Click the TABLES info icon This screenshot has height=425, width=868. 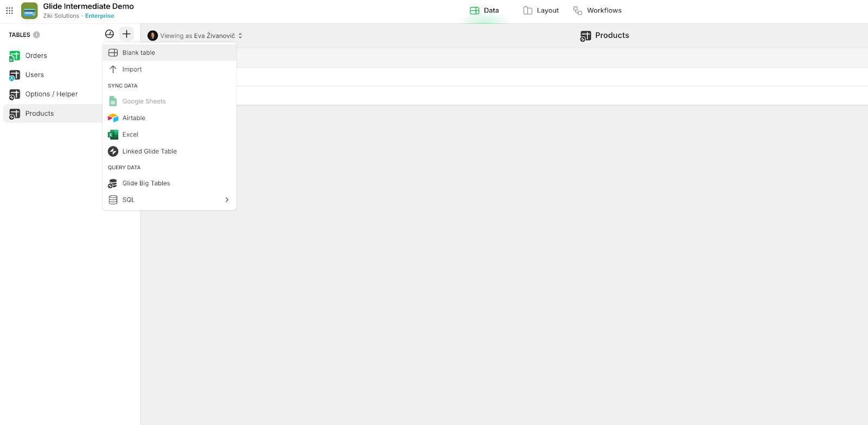click(36, 35)
